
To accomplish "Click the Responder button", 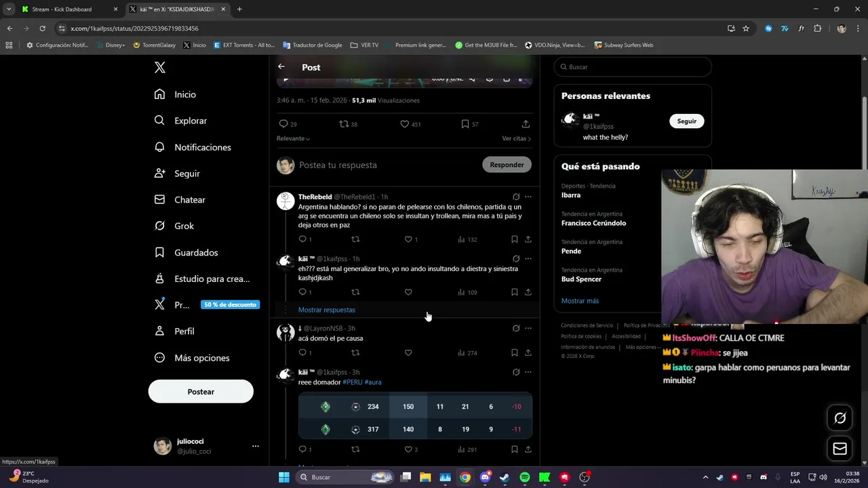I will 507,165.
